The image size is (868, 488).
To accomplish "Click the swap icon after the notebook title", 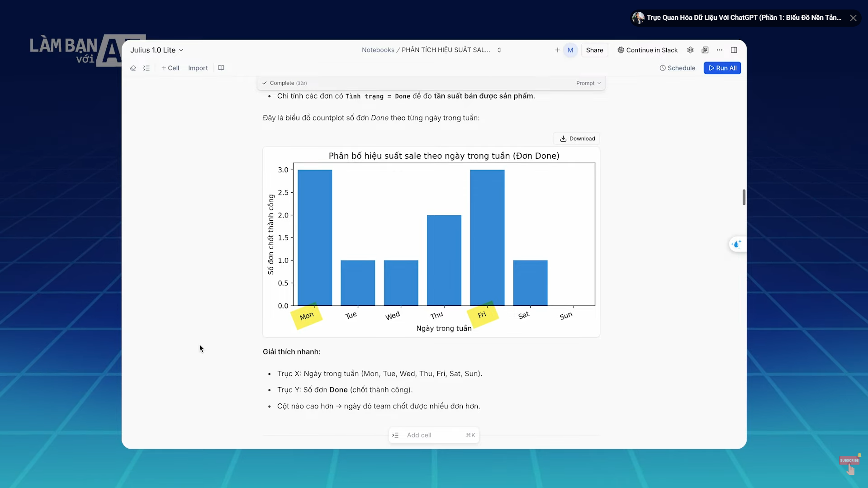I will (499, 50).
